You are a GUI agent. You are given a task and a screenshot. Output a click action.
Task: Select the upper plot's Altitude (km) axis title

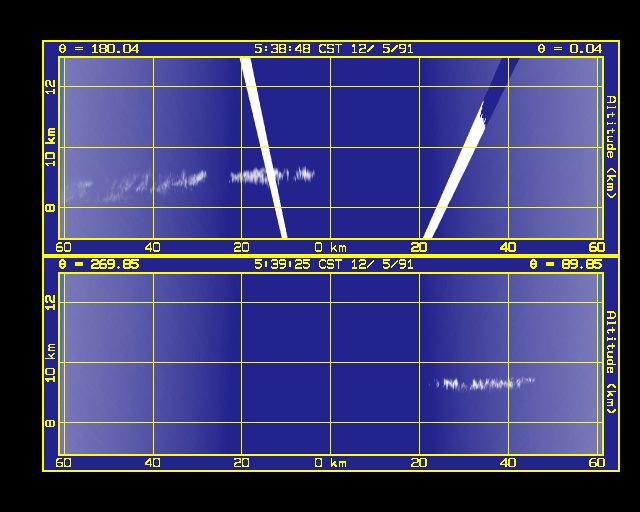(x=610, y=147)
